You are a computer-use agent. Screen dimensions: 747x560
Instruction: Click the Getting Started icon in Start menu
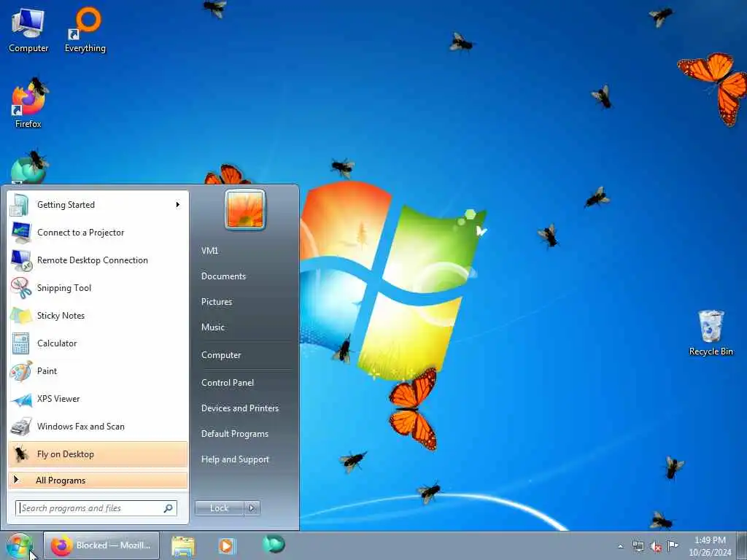coord(20,205)
